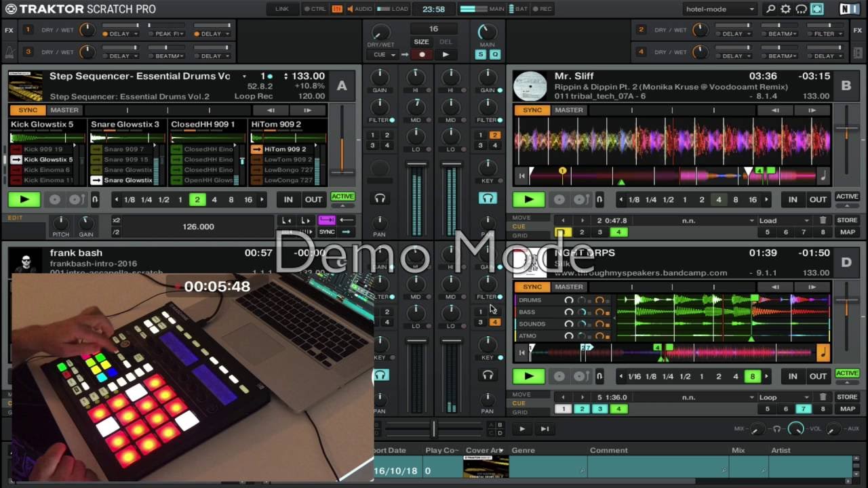Click channel A volume fader

[x=416, y=165]
